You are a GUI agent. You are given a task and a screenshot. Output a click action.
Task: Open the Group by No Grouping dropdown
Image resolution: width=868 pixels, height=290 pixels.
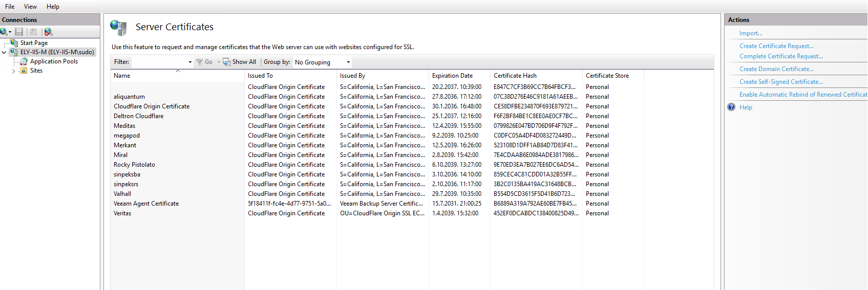(x=348, y=62)
